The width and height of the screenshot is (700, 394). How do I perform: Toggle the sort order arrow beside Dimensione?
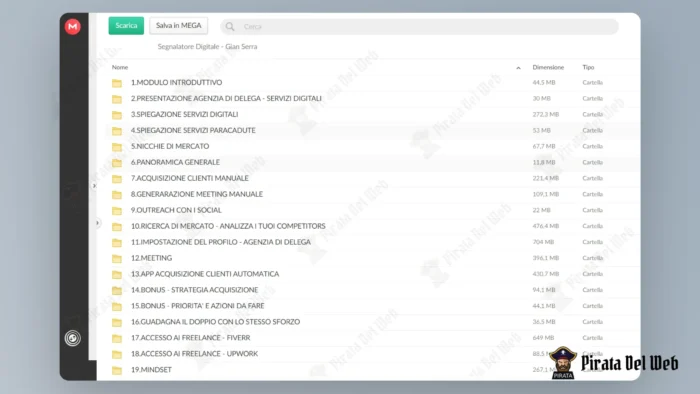tap(518, 68)
